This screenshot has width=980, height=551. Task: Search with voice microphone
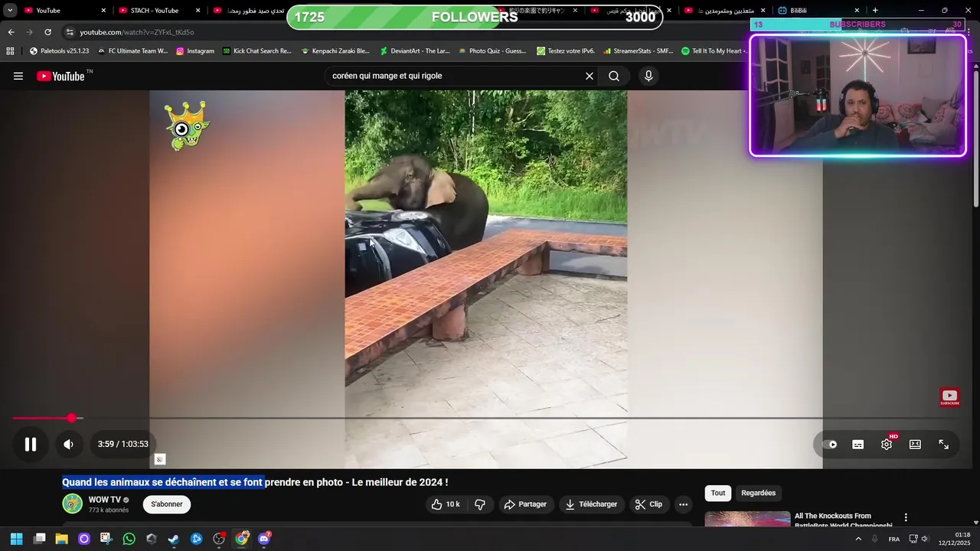pos(648,76)
